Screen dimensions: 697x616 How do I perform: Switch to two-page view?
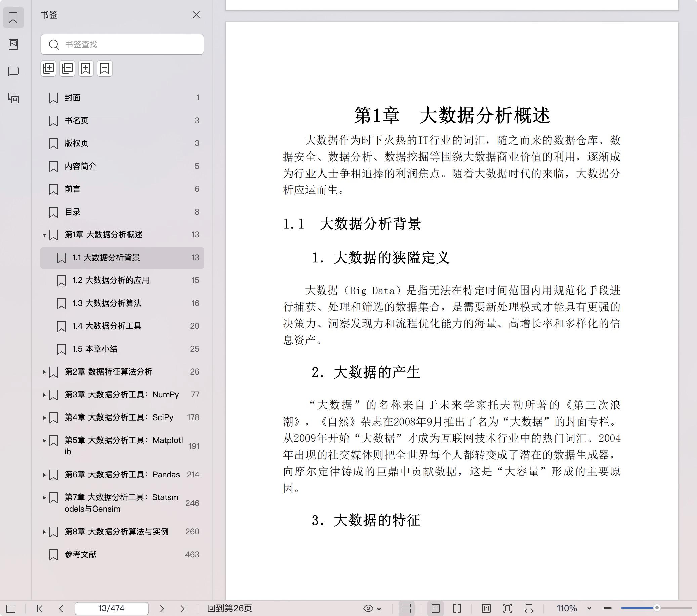pos(457,608)
